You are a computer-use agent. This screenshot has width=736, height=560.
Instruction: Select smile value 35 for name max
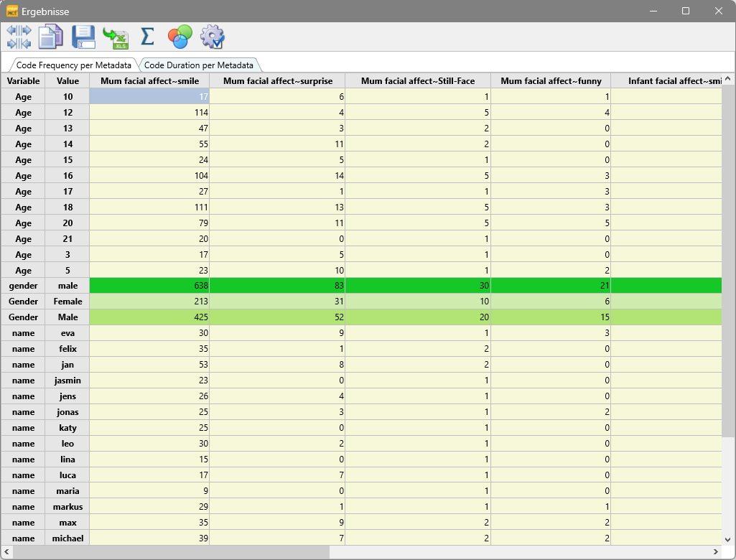(x=149, y=523)
